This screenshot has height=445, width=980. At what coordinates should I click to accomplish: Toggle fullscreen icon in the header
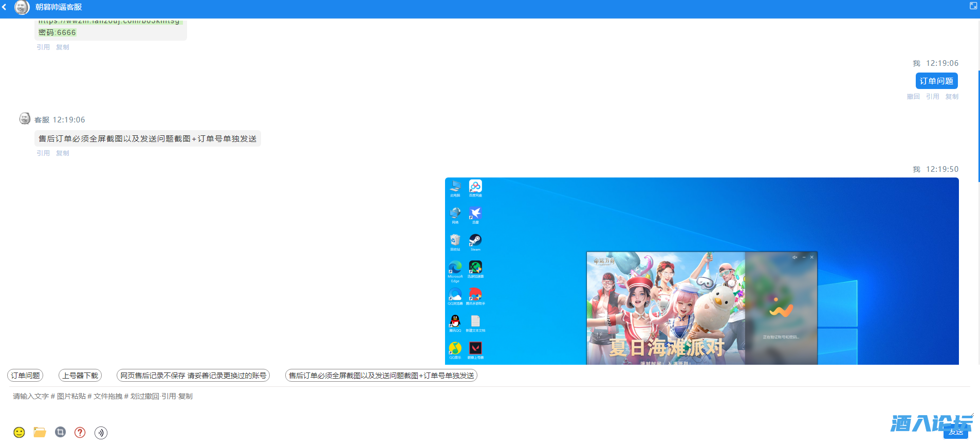click(x=973, y=6)
